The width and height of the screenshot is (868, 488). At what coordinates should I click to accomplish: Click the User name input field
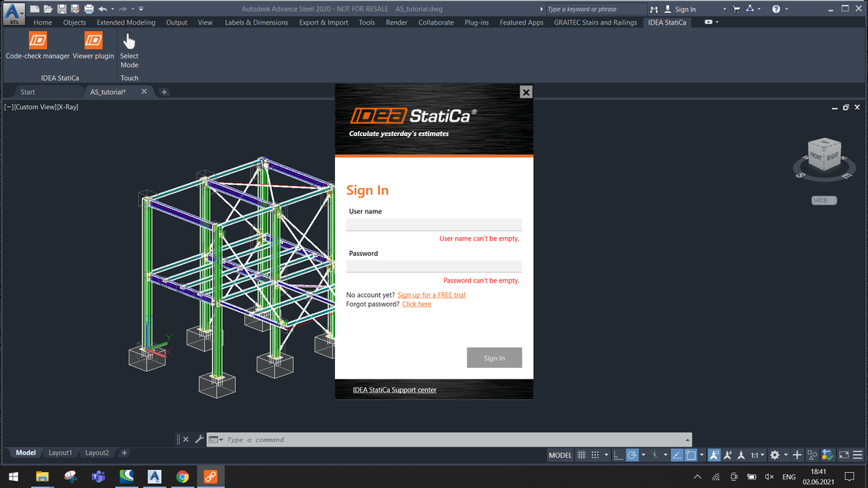(x=433, y=224)
